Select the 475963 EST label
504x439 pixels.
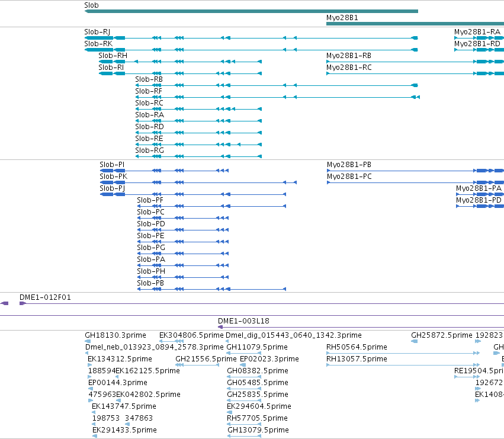pos(102,395)
